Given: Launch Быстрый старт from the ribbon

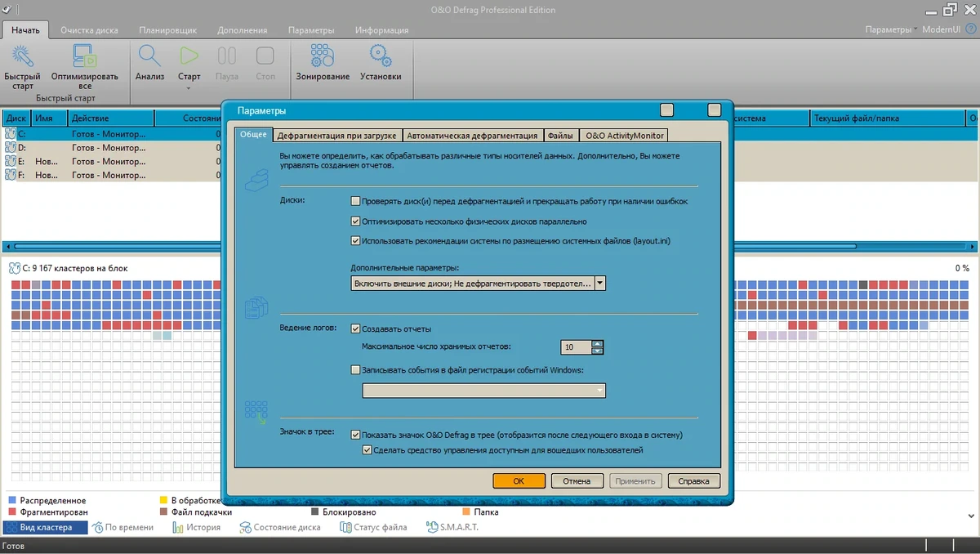Looking at the screenshot, I should click(x=22, y=67).
